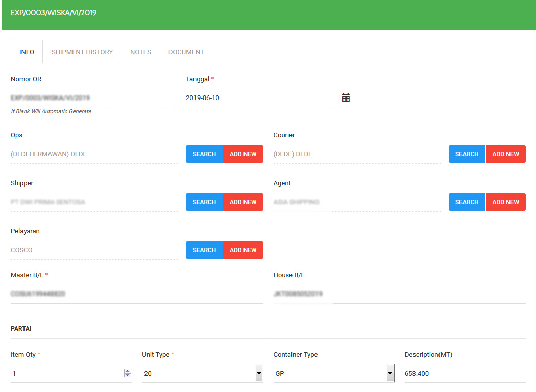The height and width of the screenshot is (392, 536).
Task: Switch to the Shipment History tab
Action: click(x=82, y=52)
